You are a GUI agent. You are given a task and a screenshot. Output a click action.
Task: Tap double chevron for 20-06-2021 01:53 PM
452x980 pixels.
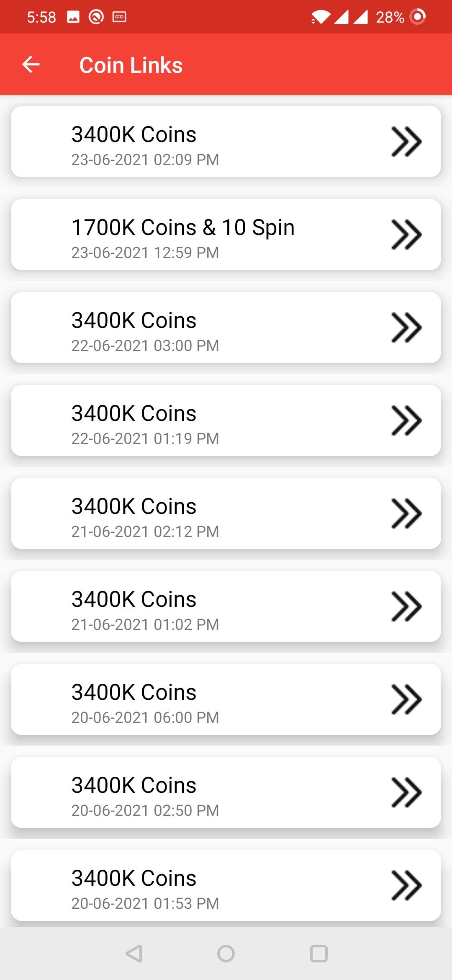pyautogui.click(x=406, y=885)
